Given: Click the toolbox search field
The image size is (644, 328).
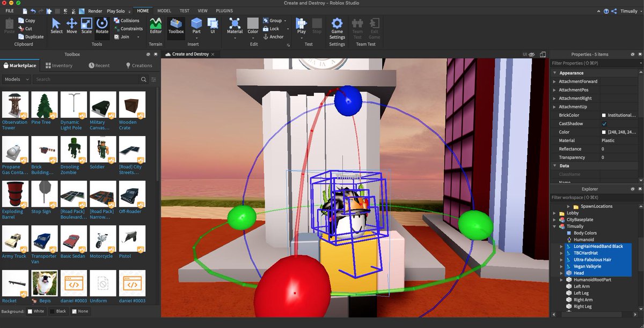Looking at the screenshot, I should click(x=85, y=79).
